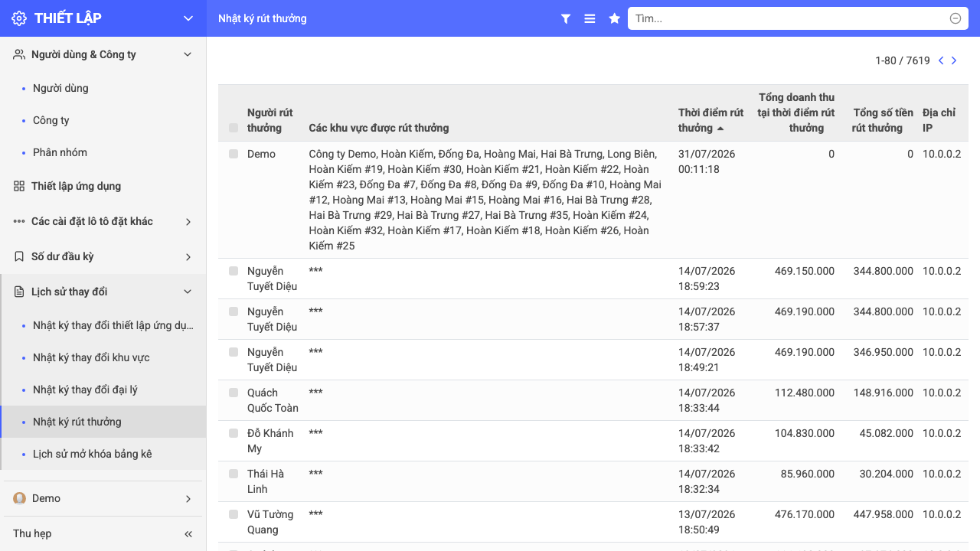Open the group-by list icon

click(x=590, y=18)
